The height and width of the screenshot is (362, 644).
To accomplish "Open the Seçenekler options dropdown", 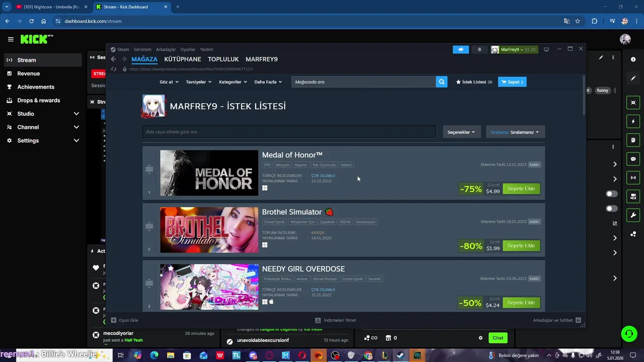I will coord(461,132).
